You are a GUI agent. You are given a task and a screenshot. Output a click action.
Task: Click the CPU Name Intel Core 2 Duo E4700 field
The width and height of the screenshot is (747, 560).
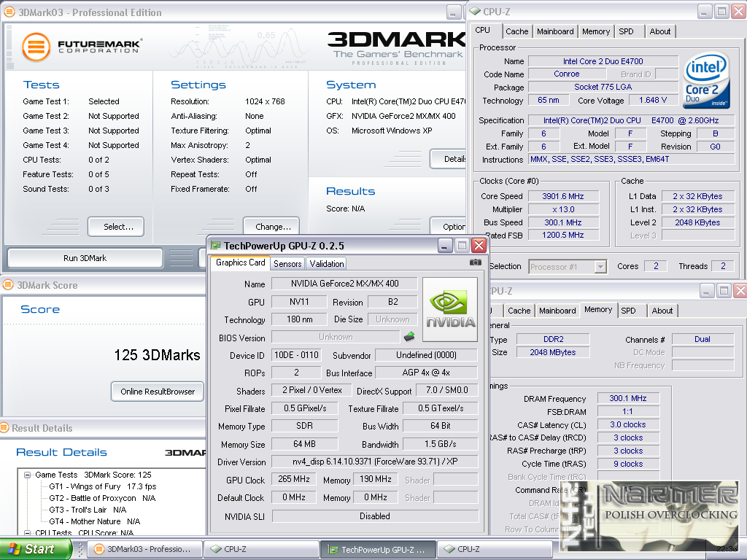pyautogui.click(x=603, y=61)
